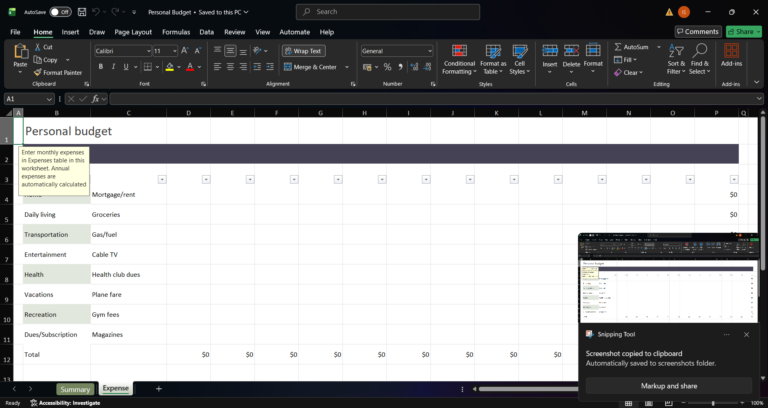The image size is (768, 408).
Task: Click the font color red A swatch
Action: coord(190,67)
